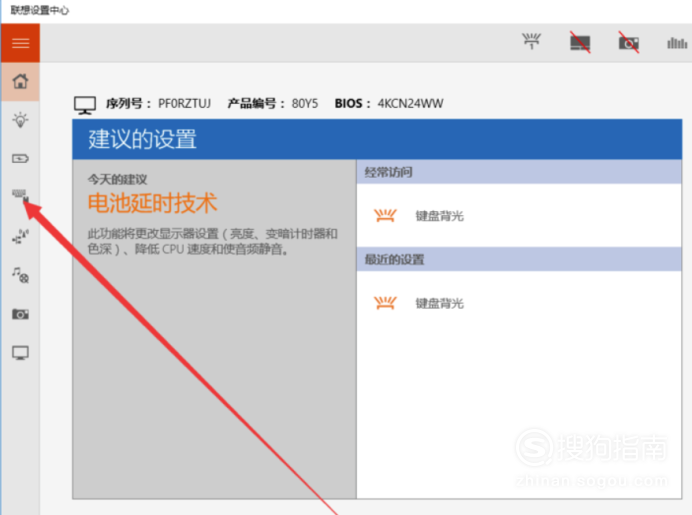This screenshot has width=692, height=515.
Task: Click the 最近的设置 section header
Action: pos(519,259)
